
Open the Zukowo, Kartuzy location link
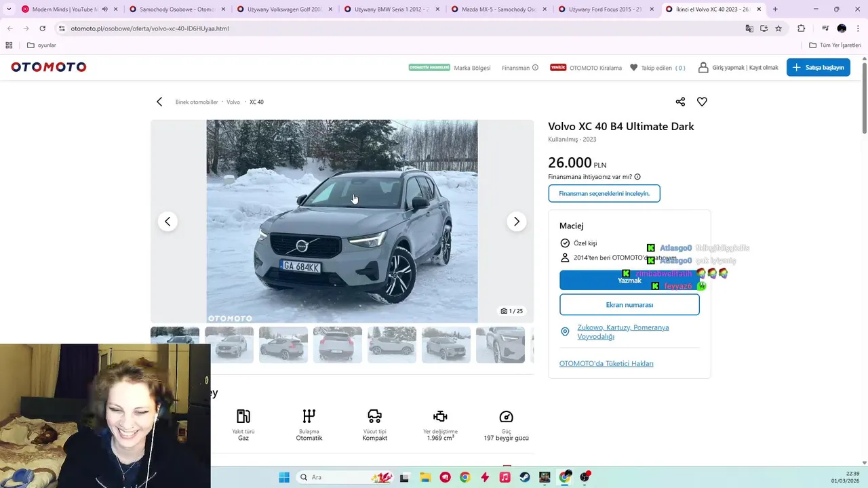tap(623, 332)
